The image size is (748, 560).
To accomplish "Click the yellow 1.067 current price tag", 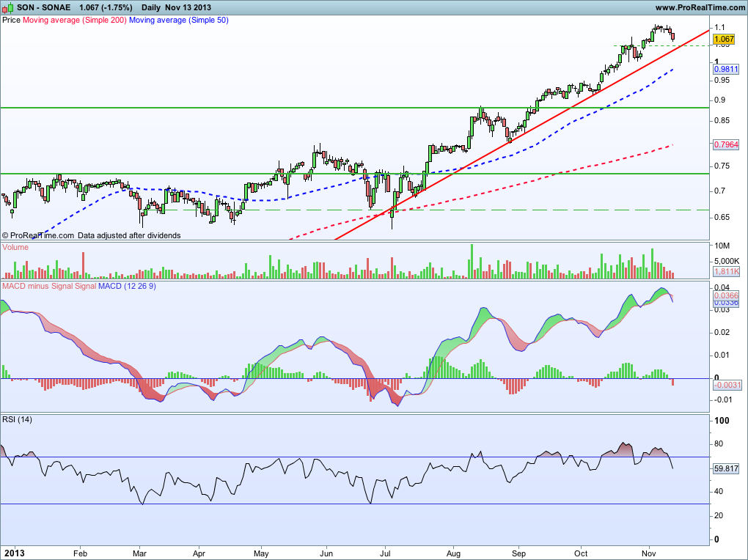I will pyautogui.click(x=724, y=40).
